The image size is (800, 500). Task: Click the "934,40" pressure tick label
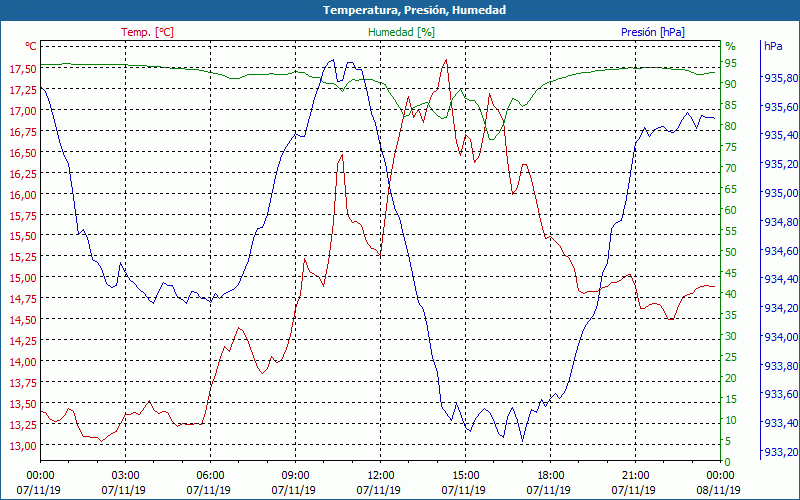click(781, 279)
